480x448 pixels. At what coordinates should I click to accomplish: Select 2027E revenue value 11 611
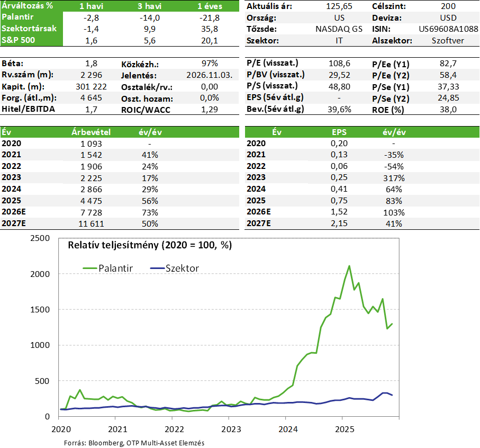point(91,224)
